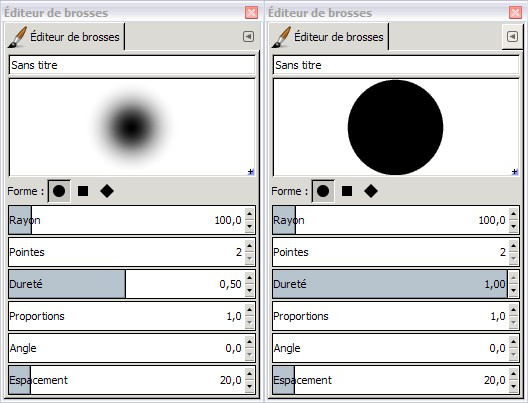
Task: Click right brush name field Sans titre
Action: (396, 65)
